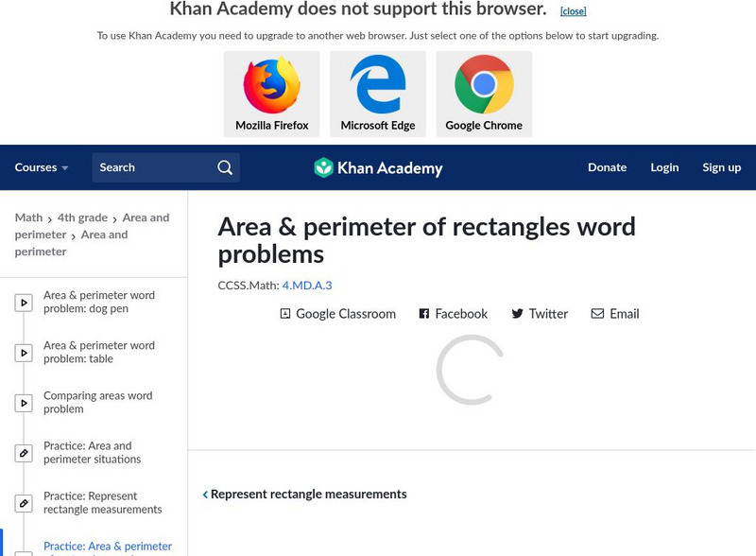Click into the Search field
The width and height of the screenshot is (756, 556).
pos(151,167)
